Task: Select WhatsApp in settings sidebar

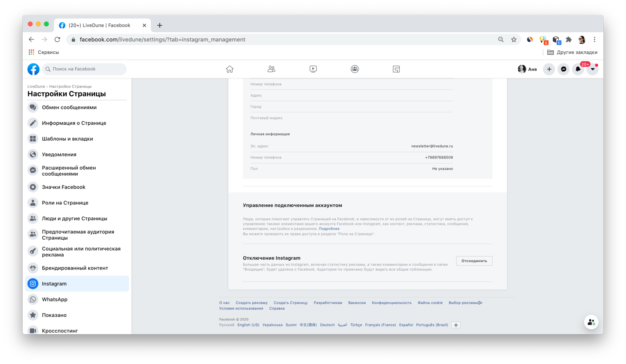Action: tap(54, 299)
